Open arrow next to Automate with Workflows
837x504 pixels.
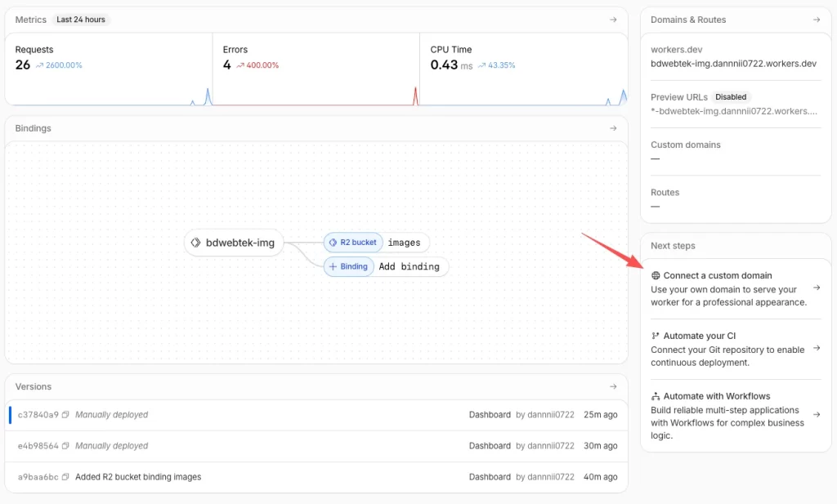pyautogui.click(x=817, y=414)
